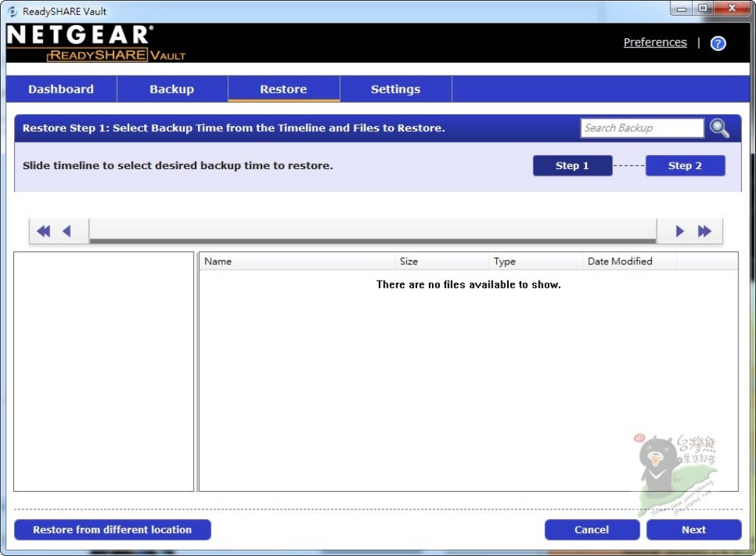
Task: Proceed with the Next button
Action: click(694, 529)
